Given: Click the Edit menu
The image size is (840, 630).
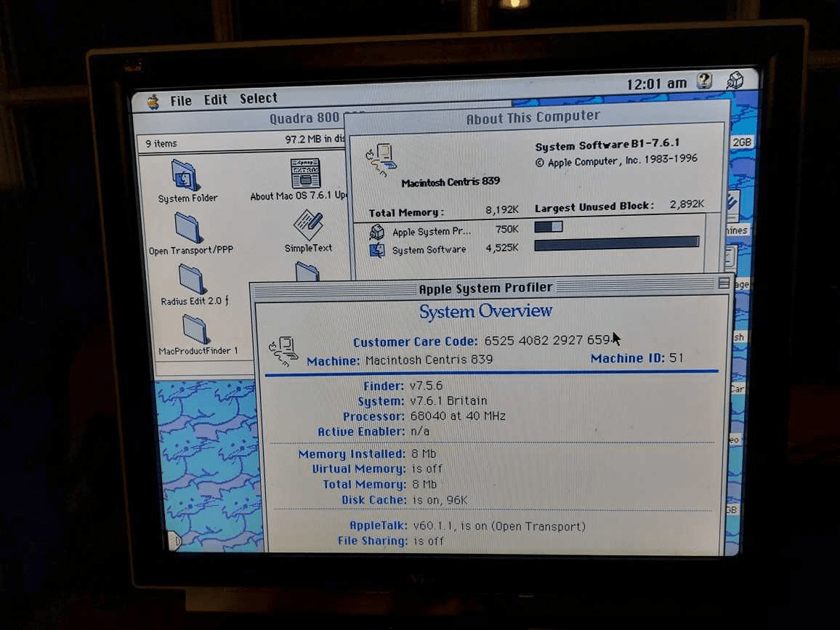Looking at the screenshot, I should [x=215, y=100].
